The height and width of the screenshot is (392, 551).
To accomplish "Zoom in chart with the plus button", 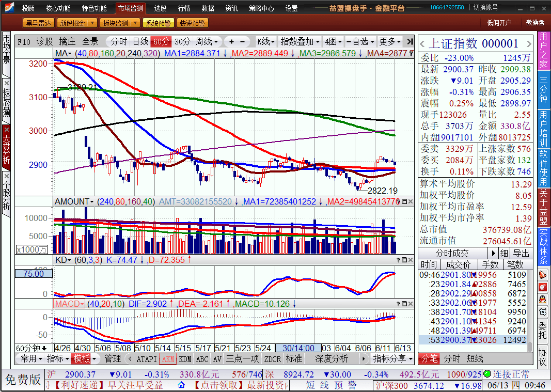I will pos(231,41).
